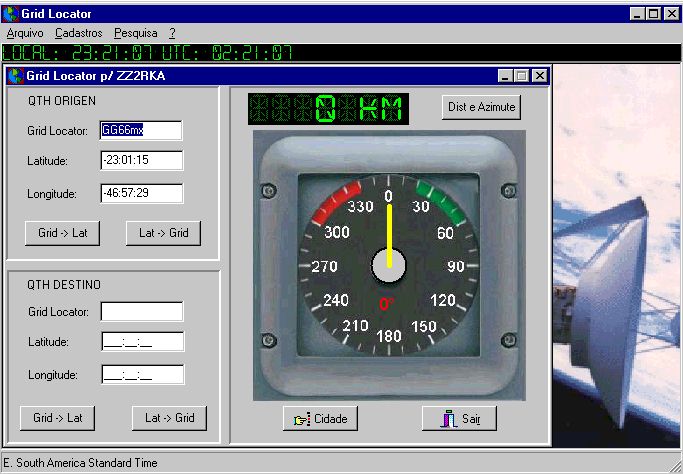Click the pointing hand icon on Cidade button
Viewport: 683px width, 474px height.
click(301, 419)
